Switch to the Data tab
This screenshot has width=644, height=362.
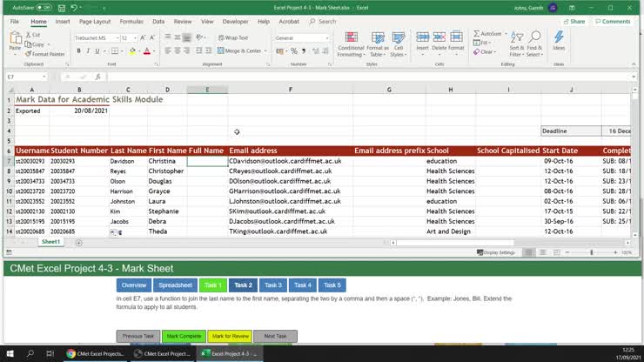[158, 22]
